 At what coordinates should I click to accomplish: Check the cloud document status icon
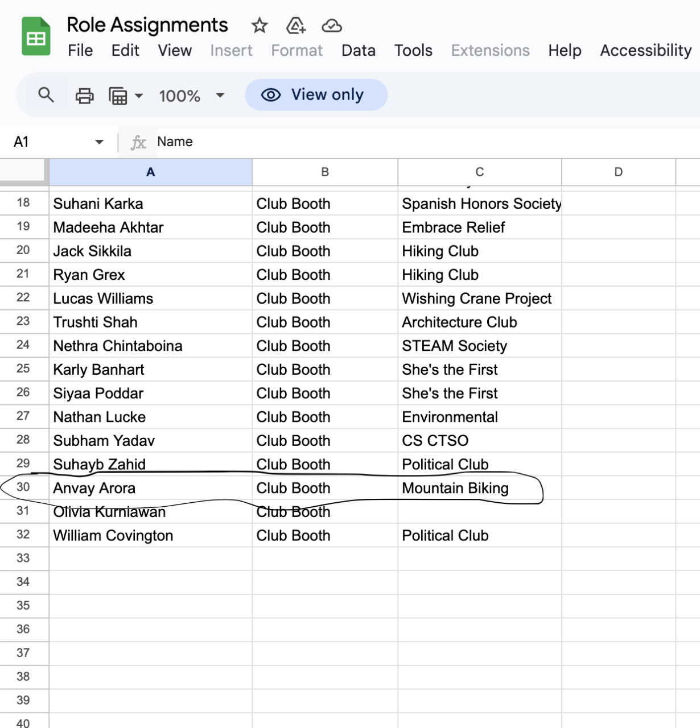tap(332, 26)
